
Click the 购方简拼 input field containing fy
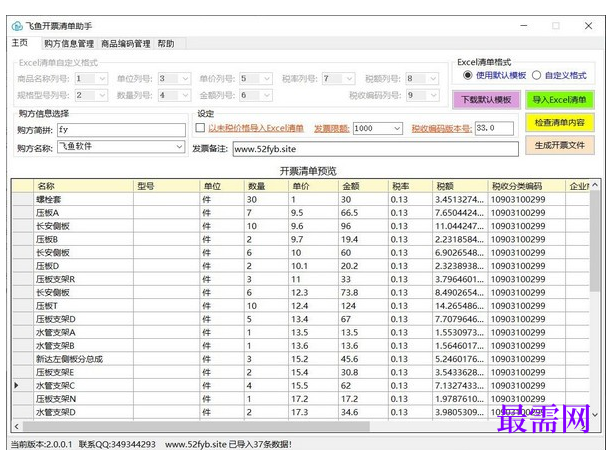pos(121,130)
